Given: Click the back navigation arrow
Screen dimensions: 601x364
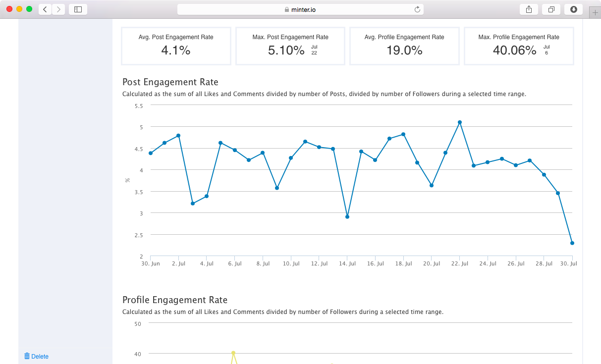Looking at the screenshot, I should coord(45,9).
